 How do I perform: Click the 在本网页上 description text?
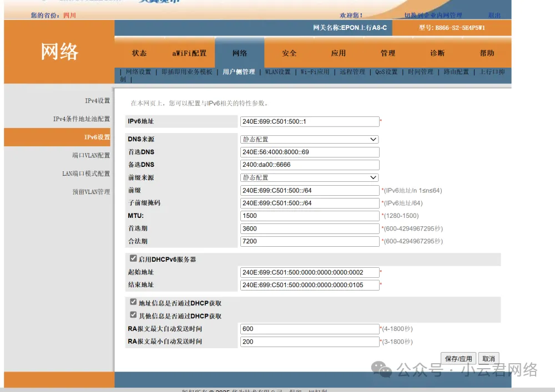pos(200,103)
